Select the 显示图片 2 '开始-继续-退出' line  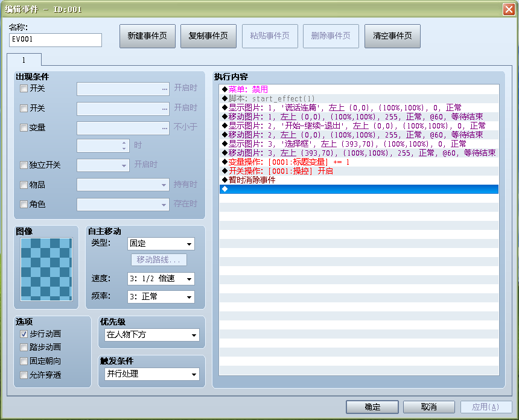point(359,126)
